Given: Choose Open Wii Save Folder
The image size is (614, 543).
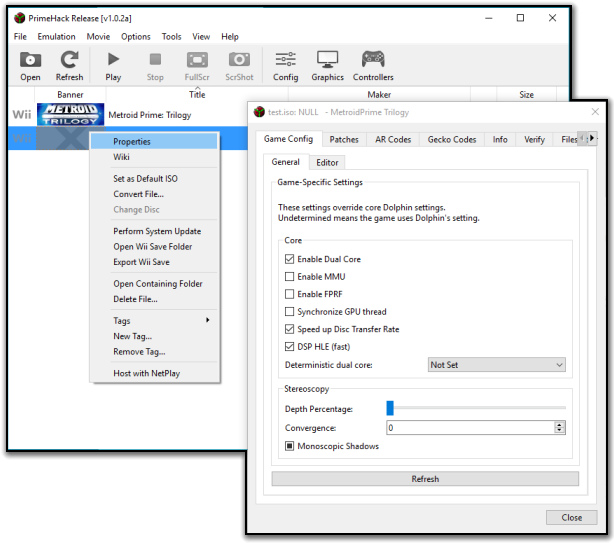Looking at the screenshot, I should tap(154, 247).
